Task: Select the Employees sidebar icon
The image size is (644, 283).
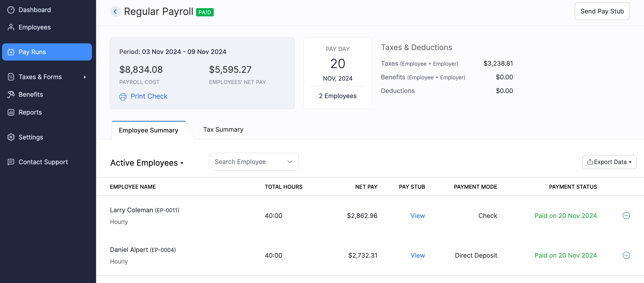Action: 11,27
